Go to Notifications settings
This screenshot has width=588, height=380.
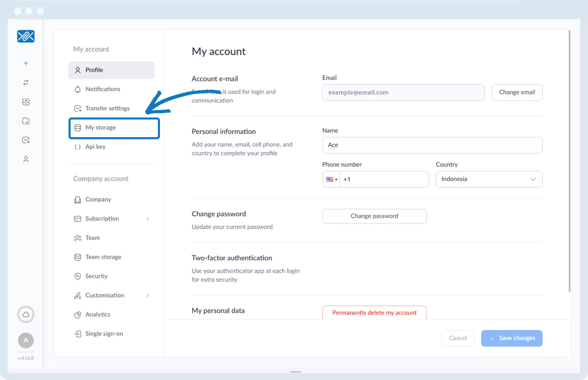click(x=103, y=89)
